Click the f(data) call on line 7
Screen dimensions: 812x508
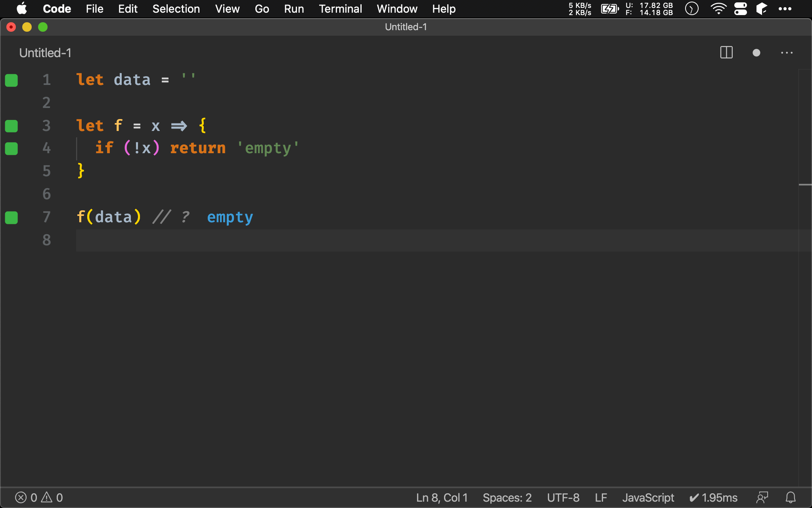point(109,217)
